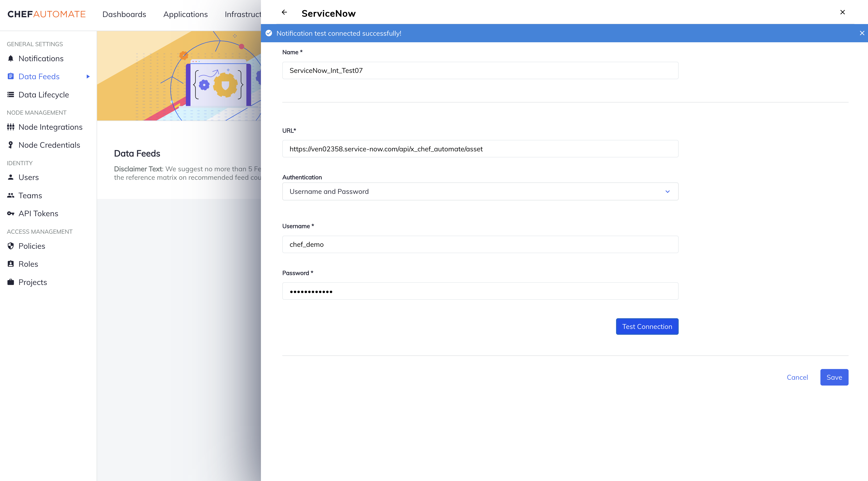Click the Test Connection button

[x=647, y=326]
